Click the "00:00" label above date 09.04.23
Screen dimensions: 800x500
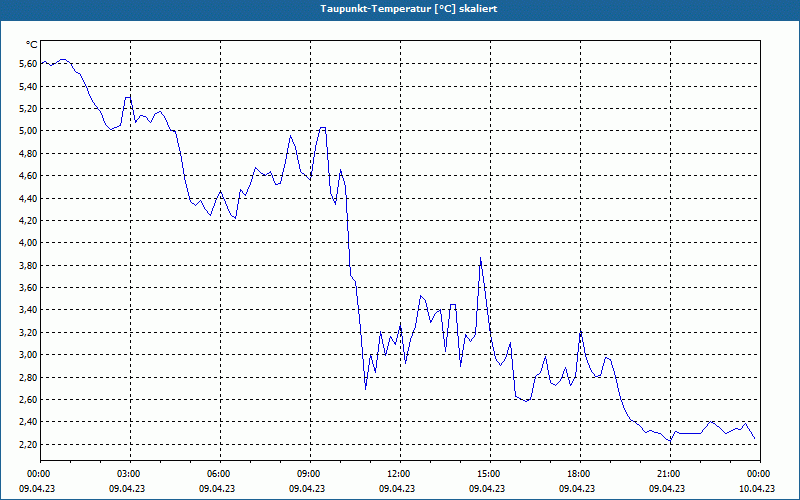[40, 474]
